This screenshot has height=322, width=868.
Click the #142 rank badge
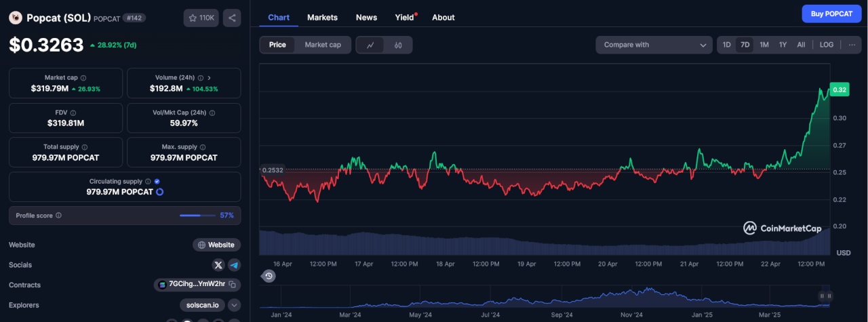click(x=134, y=18)
